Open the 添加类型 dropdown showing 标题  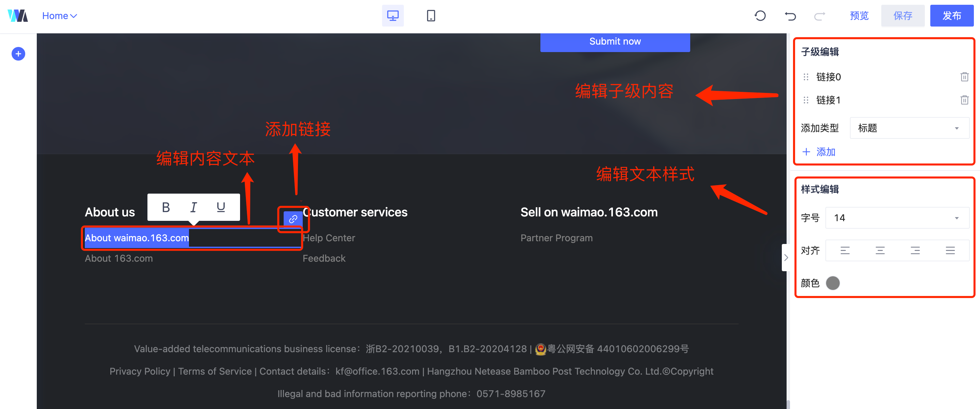click(908, 128)
